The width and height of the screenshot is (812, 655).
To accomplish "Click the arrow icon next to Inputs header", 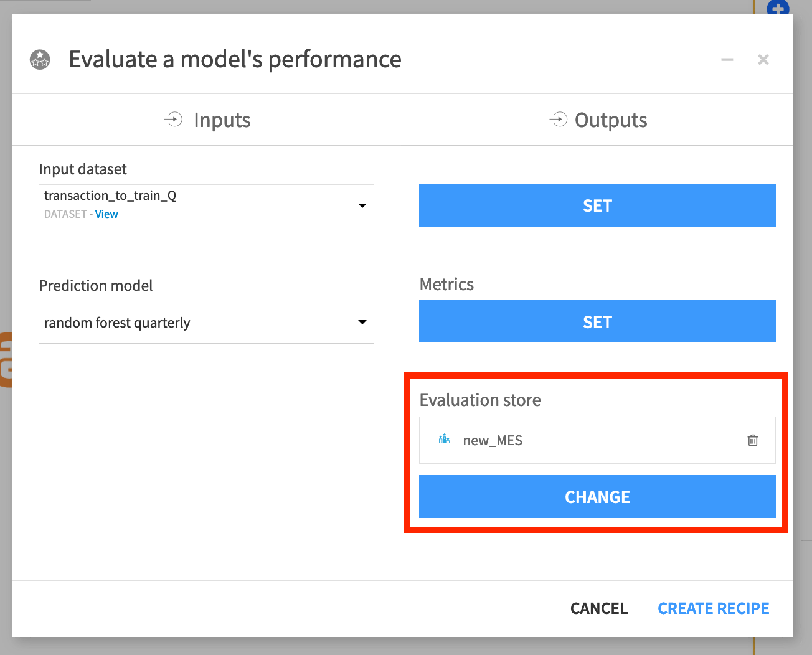I will (174, 120).
